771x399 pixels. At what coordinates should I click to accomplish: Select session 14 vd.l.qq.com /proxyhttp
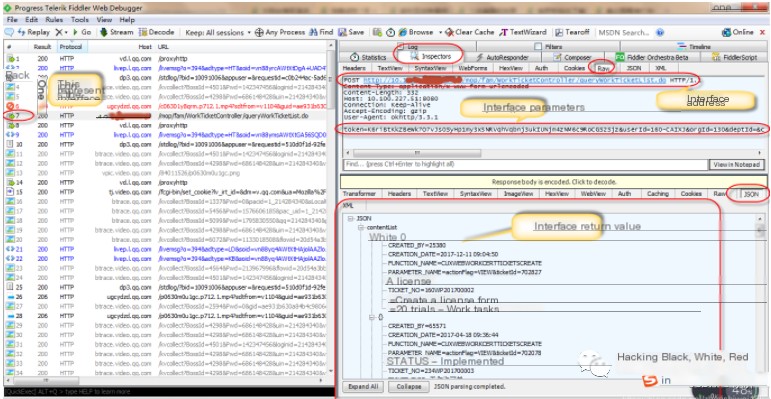click(166, 183)
